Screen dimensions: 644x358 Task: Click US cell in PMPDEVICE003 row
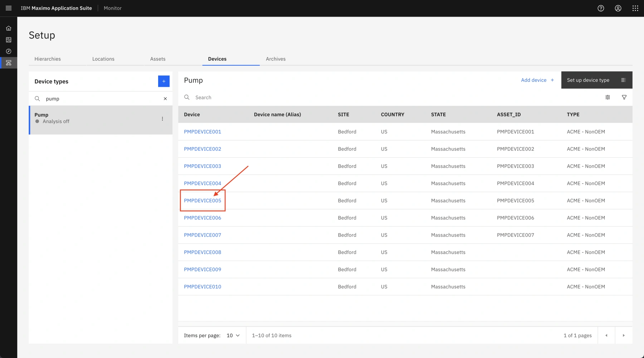[x=384, y=166]
